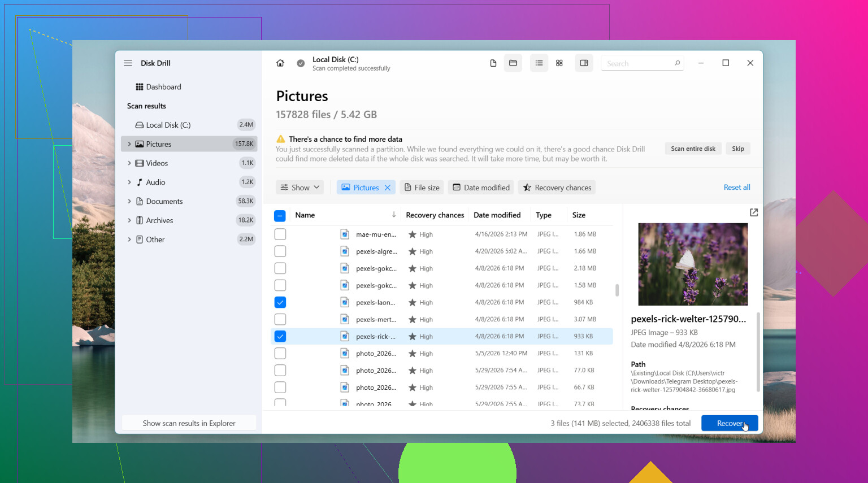Click the preview panel vertical scrollbar
Screen dimensions: 868x483
tap(758, 352)
